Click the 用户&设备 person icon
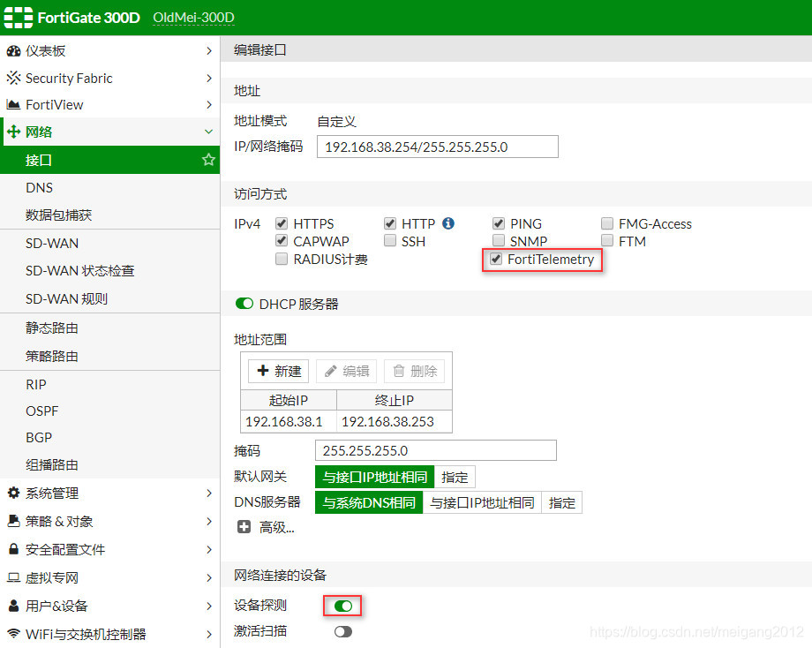 coord(13,605)
